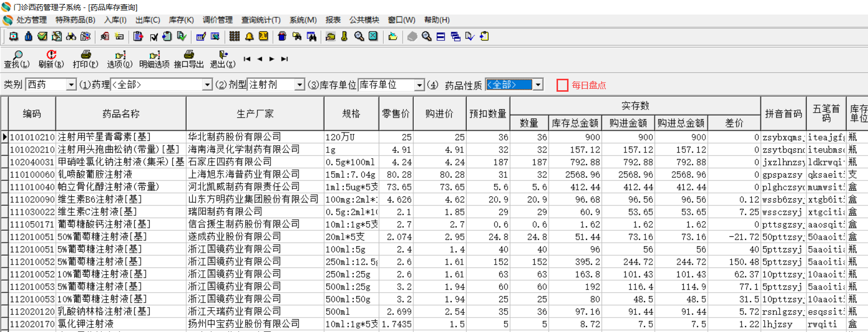Click the 查找(L) search button
This screenshot has width=868, height=332.
pos(17,59)
